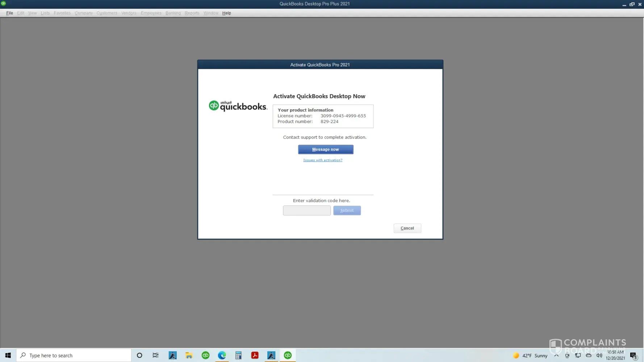Viewport: 644px width, 362px height.
Task: Click the Your product information heading
Action: point(305,110)
